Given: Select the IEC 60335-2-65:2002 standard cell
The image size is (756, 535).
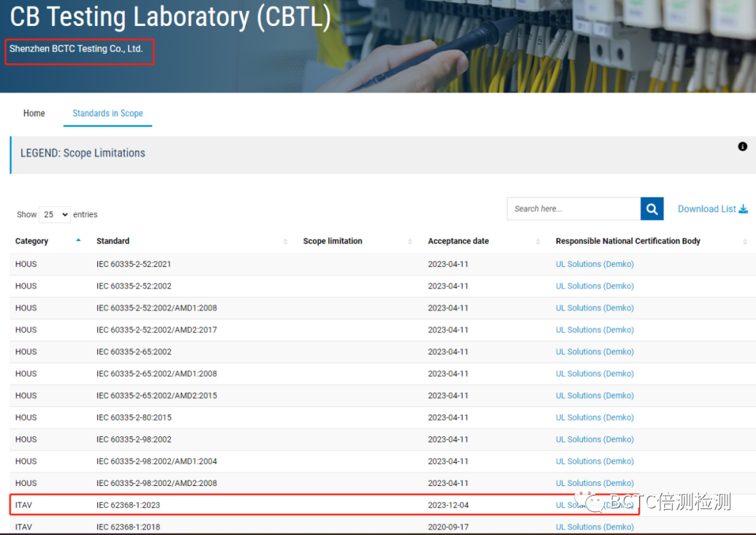Looking at the screenshot, I should tap(134, 352).
